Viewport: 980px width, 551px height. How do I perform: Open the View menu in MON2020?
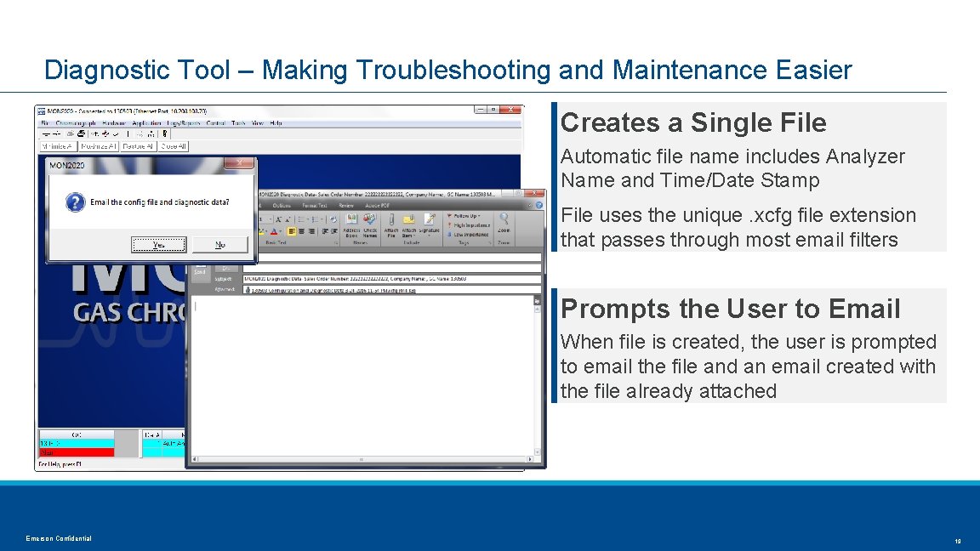pyautogui.click(x=258, y=123)
